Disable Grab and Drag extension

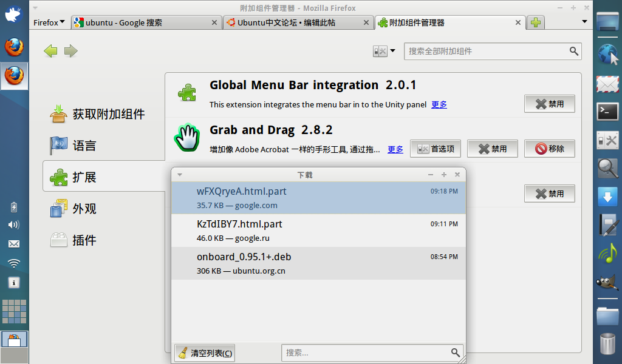492,149
